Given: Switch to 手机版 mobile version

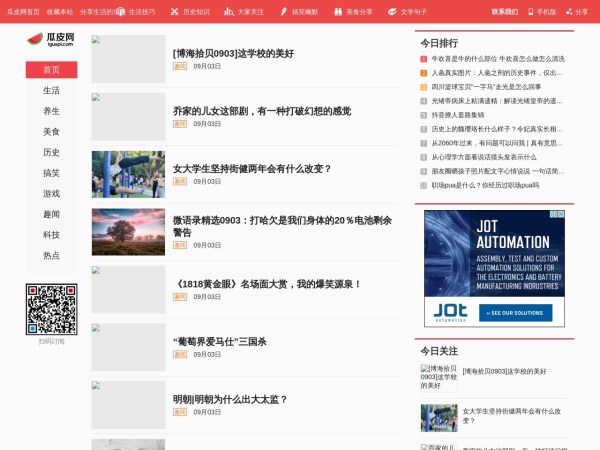Looking at the screenshot, I should click(541, 11).
